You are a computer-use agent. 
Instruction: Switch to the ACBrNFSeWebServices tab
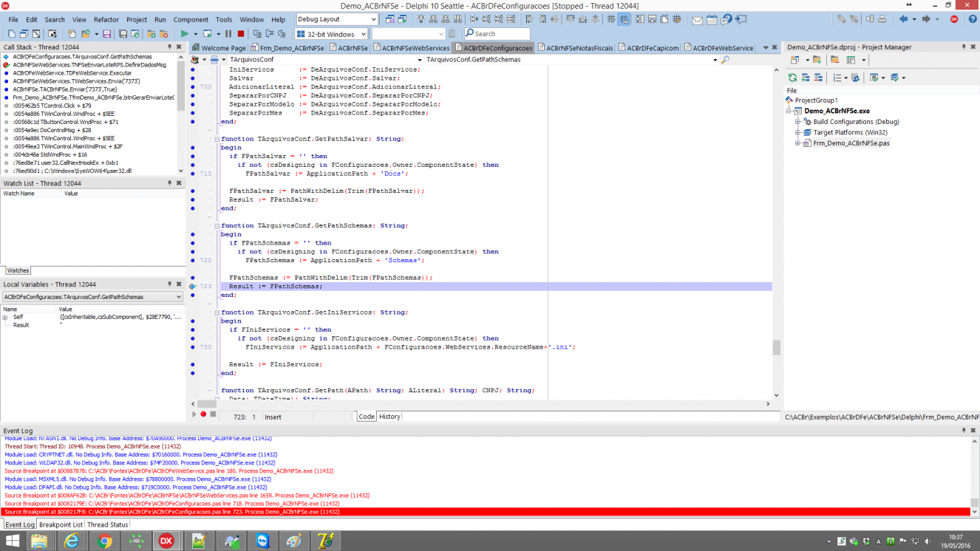pyautogui.click(x=410, y=48)
